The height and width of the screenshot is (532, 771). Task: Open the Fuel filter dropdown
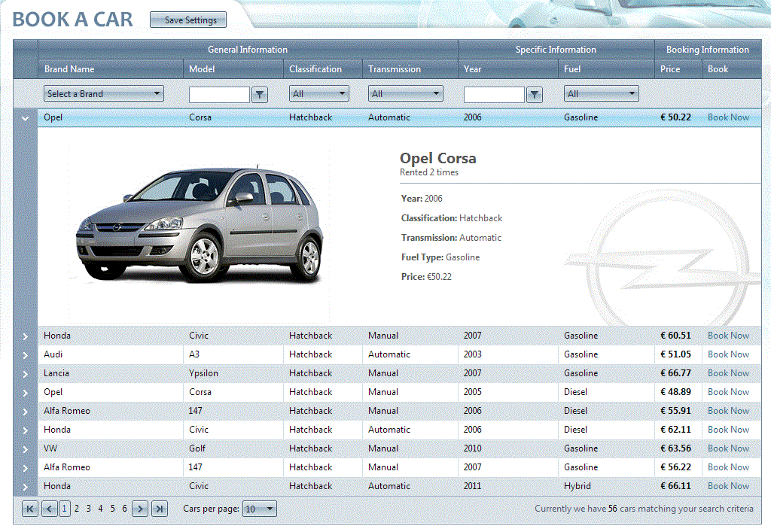point(602,94)
